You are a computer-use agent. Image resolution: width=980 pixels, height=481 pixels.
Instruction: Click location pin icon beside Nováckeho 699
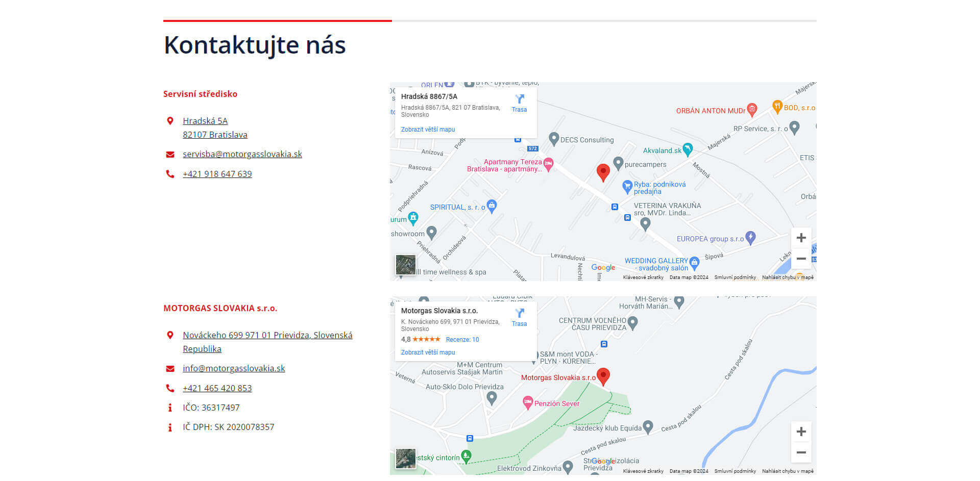[x=170, y=335]
